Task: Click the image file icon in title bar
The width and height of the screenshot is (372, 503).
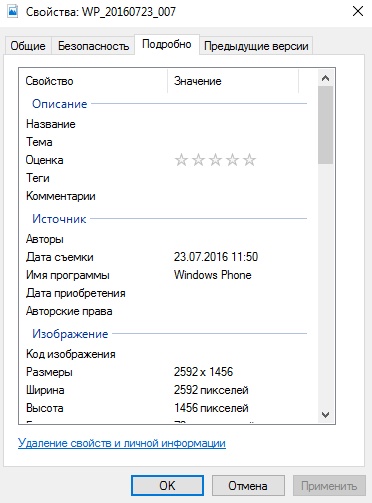Action: [13, 12]
